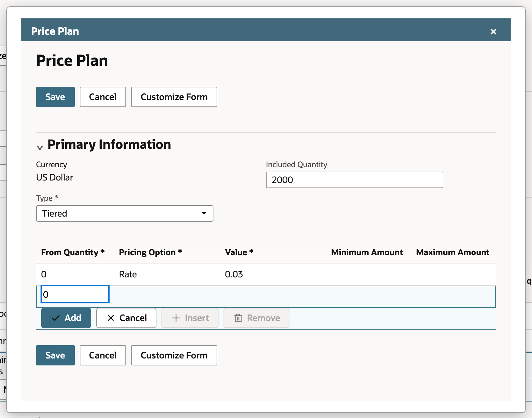
Task: Click the Value column header
Action: [x=239, y=252]
